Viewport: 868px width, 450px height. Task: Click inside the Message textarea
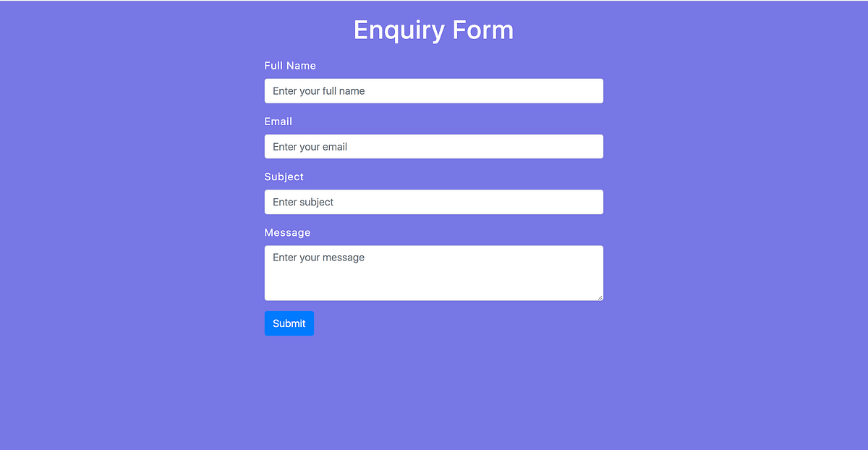(x=434, y=273)
